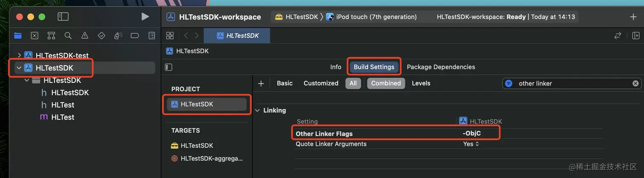Viewport: 644px width, 178px height.
Task: Hide the project and targets list
Action: click(x=169, y=67)
